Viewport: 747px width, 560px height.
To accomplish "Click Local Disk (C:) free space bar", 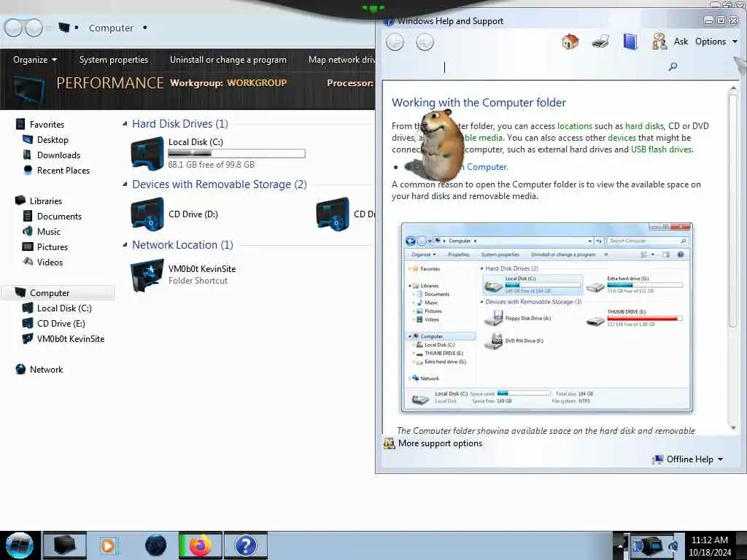I will pyautogui.click(x=236, y=153).
